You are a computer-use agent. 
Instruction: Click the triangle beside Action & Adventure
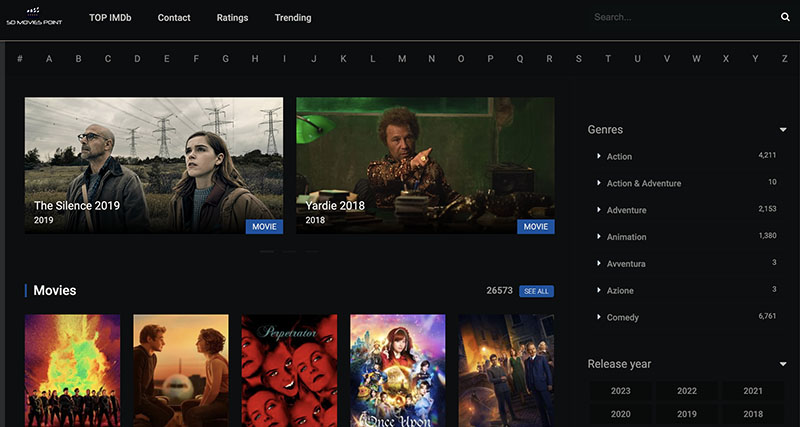click(x=599, y=183)
